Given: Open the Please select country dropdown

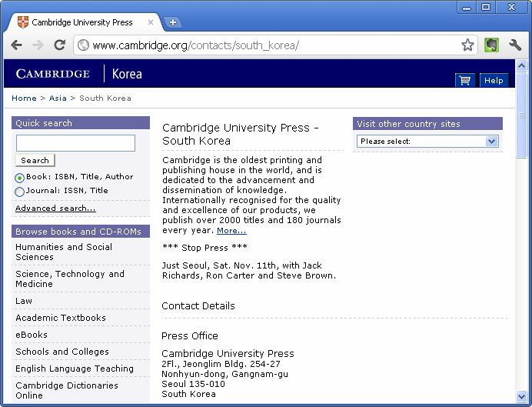Looking at the screenshot, I should click(x=427, y=142).
